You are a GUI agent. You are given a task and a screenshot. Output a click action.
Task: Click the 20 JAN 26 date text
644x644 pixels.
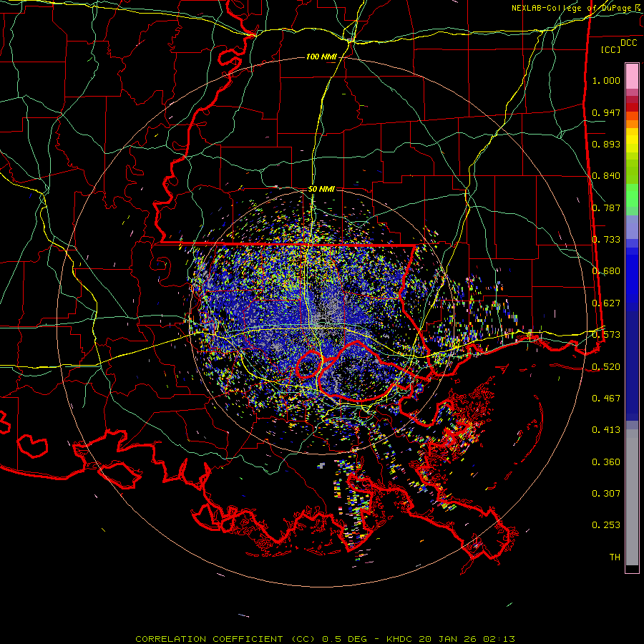coord(447,639)
